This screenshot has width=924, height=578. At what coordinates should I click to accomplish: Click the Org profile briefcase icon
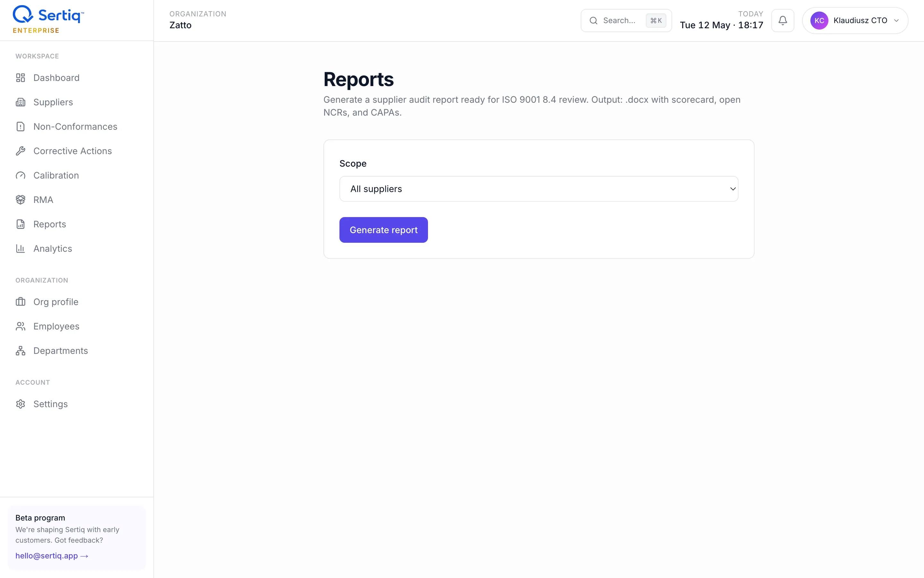click(x=21, y=302)
